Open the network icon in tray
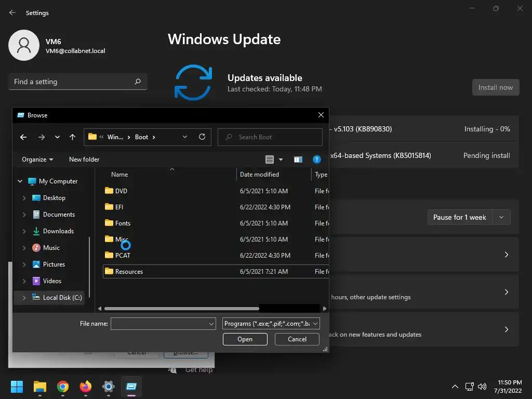The width and height of the screenshot is (532, 399). (x=470, y=387)
